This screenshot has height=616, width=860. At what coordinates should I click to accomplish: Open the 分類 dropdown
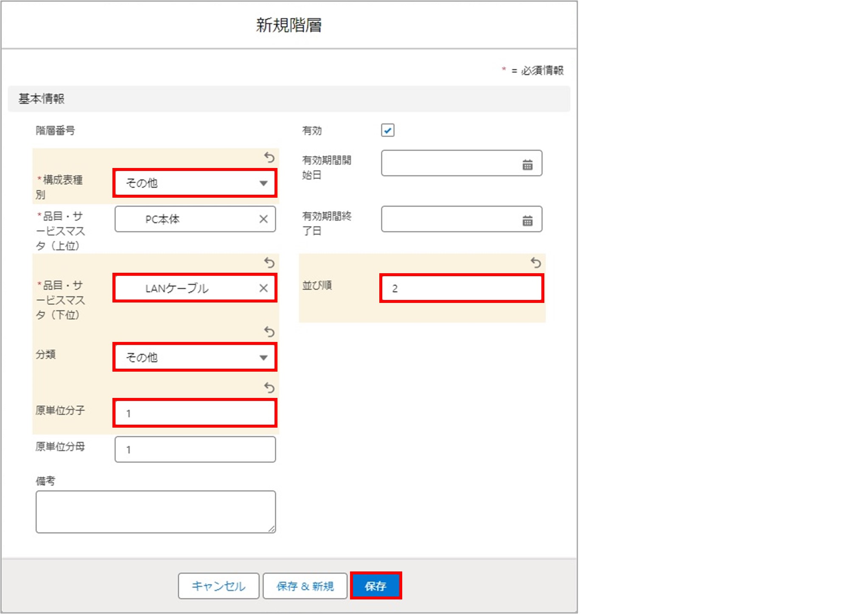pos(195,358)
